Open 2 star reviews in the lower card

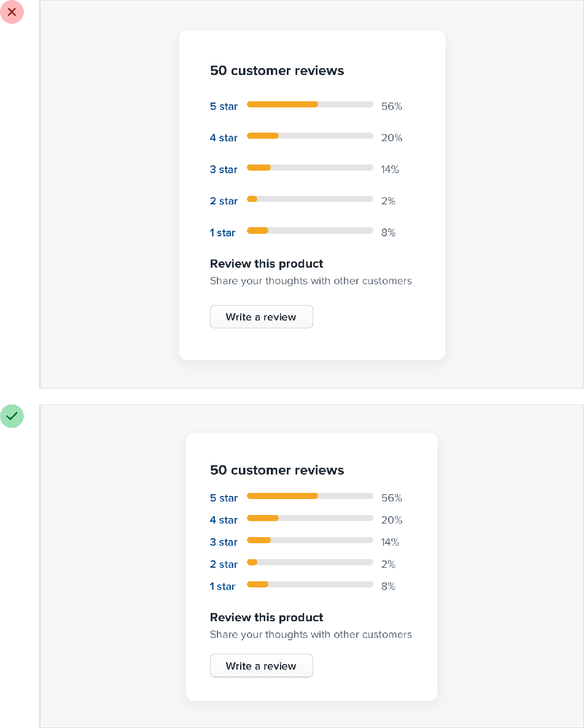pos(224,564)
